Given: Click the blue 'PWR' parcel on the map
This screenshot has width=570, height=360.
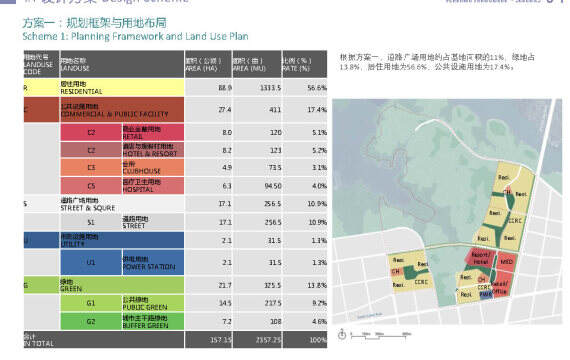Looking at the screenshot, I should point(486,294).
